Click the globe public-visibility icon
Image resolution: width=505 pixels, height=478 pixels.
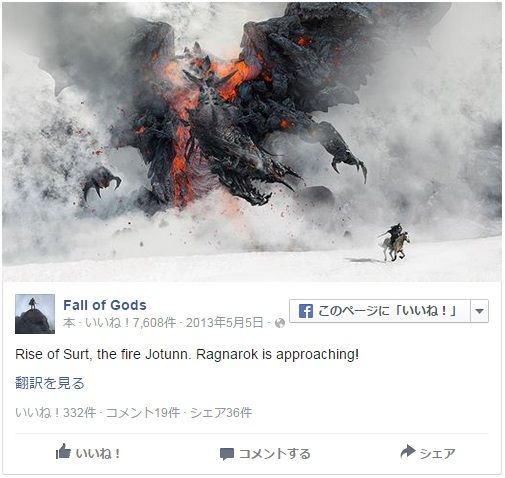tap(280, 323)
